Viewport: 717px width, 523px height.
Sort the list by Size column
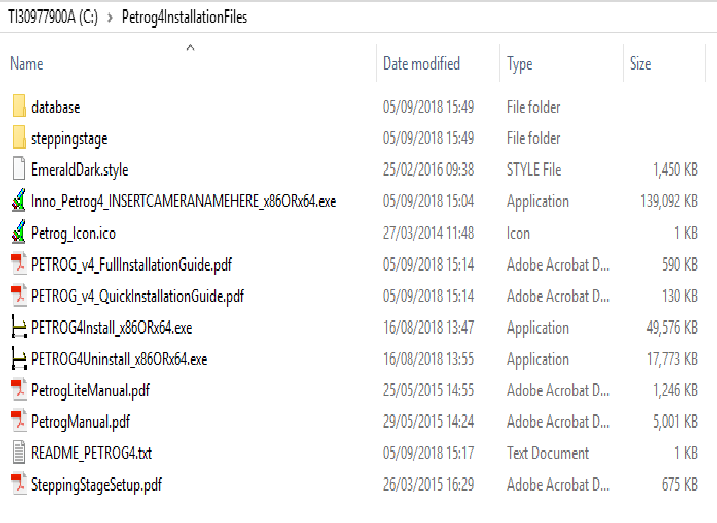[640, 64]
